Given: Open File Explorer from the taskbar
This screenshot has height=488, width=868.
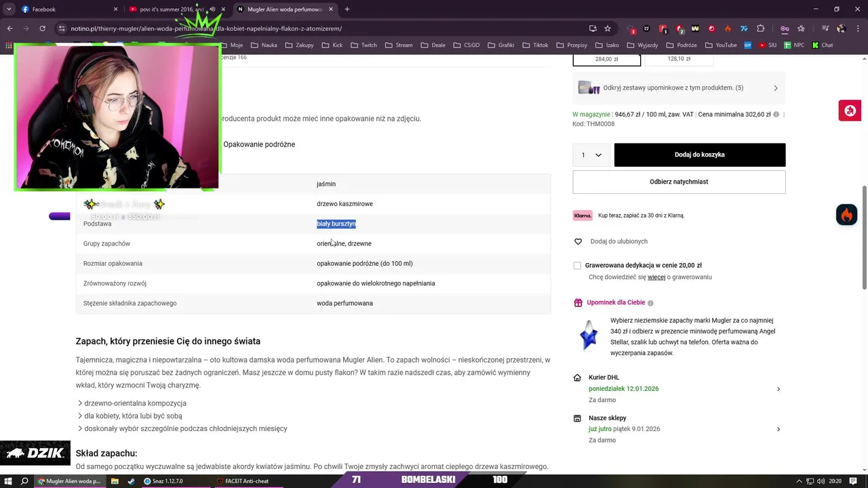Looking at the screenshot, I should tap(115, 481).
